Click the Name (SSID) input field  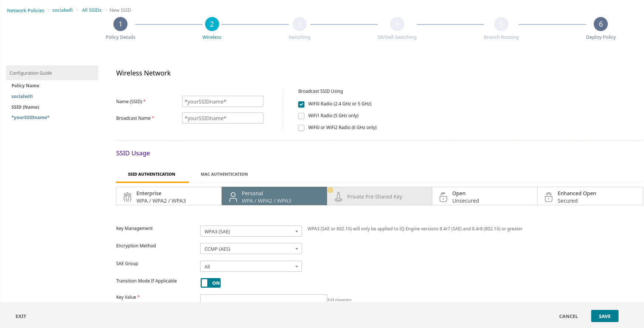click(222, 102)
